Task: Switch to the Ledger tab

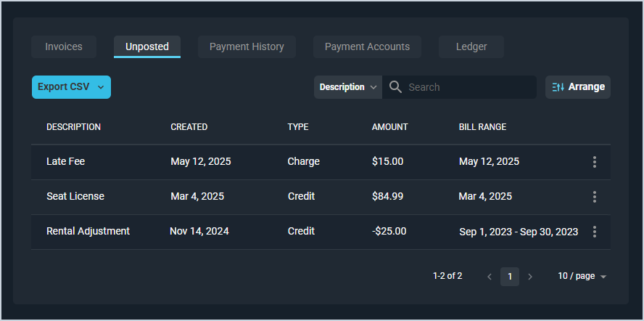Action: coord(471,47)
